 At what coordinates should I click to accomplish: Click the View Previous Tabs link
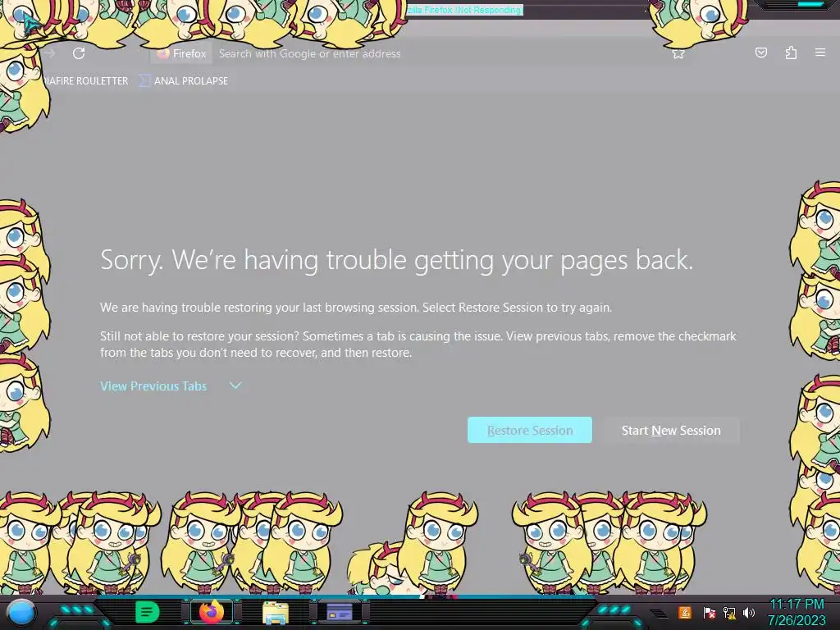pos(153,386)
